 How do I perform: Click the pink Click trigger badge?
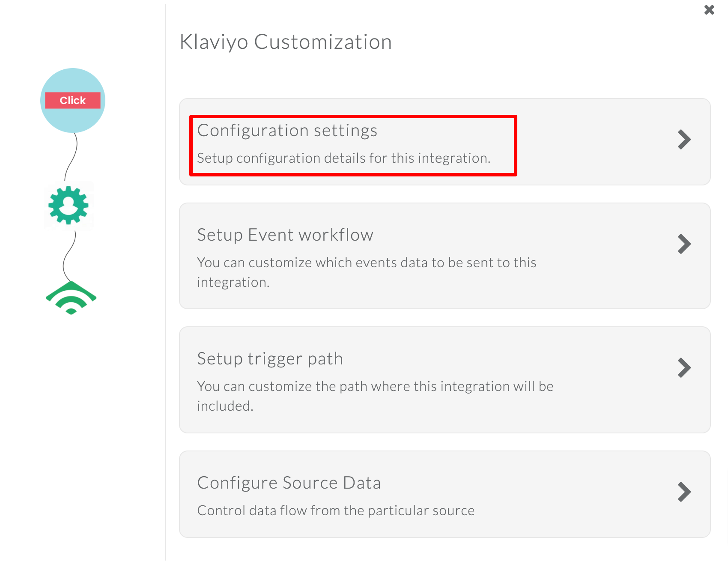tap(72, 100)
